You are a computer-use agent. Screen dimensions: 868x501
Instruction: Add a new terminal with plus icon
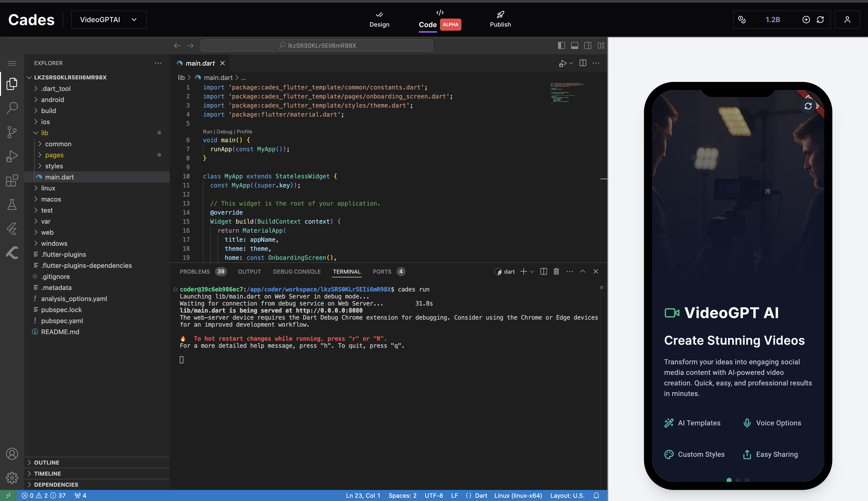click(x=523, y=272)
